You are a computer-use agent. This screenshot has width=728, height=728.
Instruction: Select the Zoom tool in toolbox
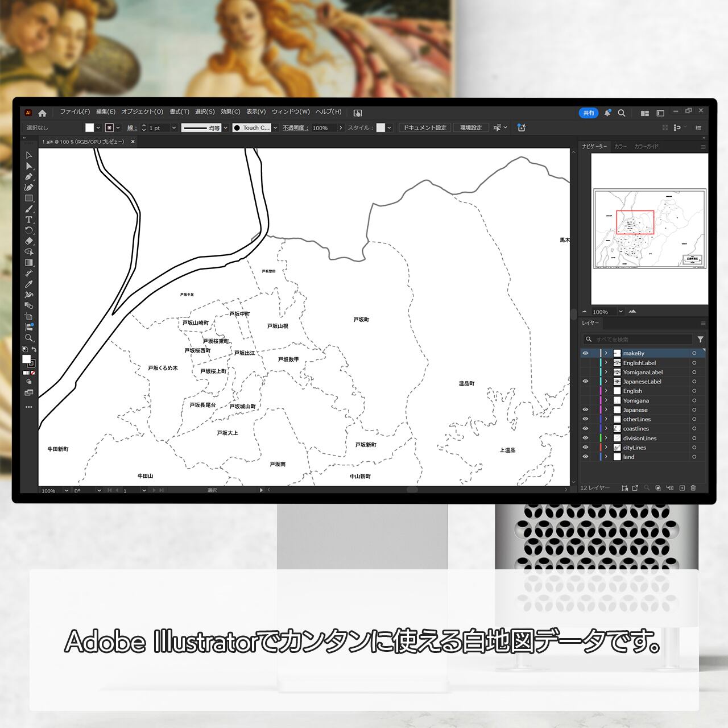click(28, 338)
